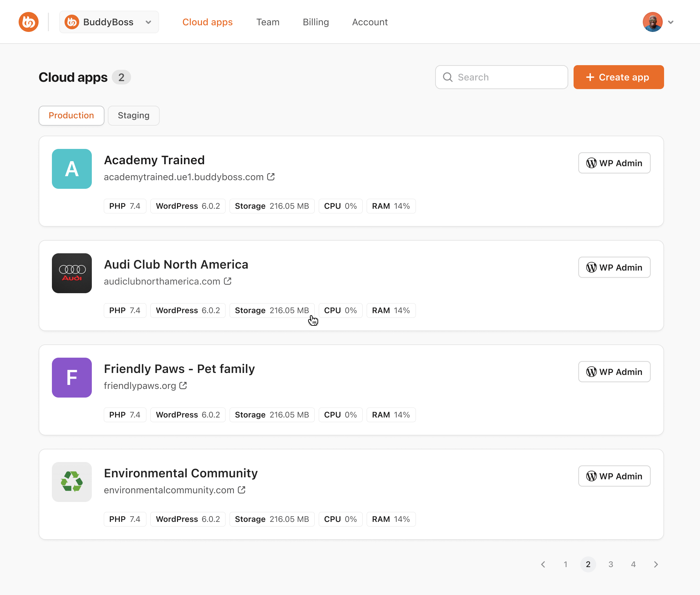This screenshot has width=700, height=595.
Task: Click the Environmental Community recycle icon
Action: point(72,482)
